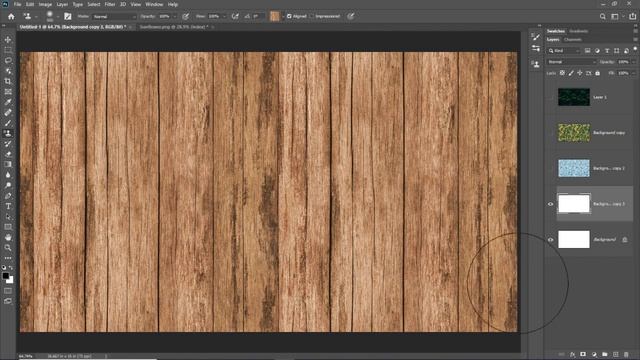Add a layer style (fx)
The width and height of the screenshot is (640, 360).
tap(572, 355)
